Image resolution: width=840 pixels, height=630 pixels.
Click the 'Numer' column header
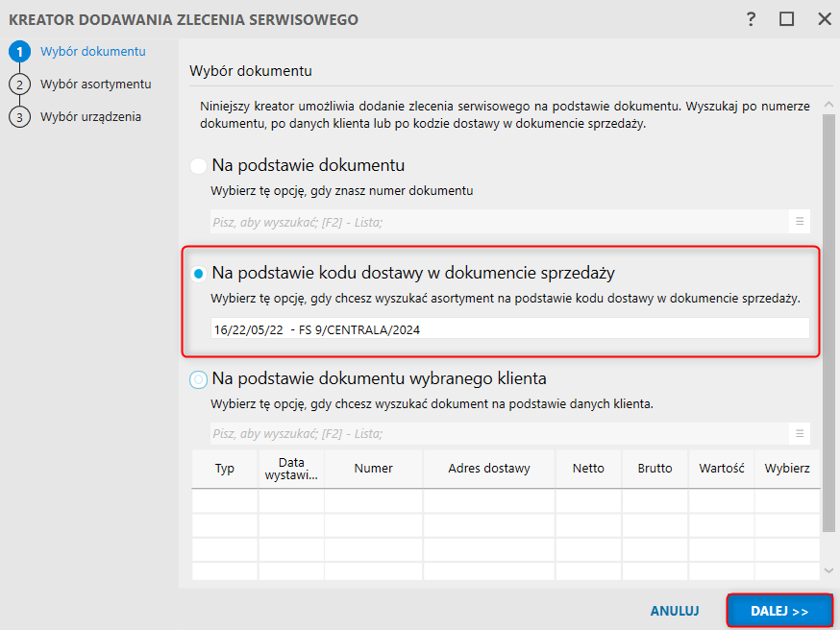(373, 469)
